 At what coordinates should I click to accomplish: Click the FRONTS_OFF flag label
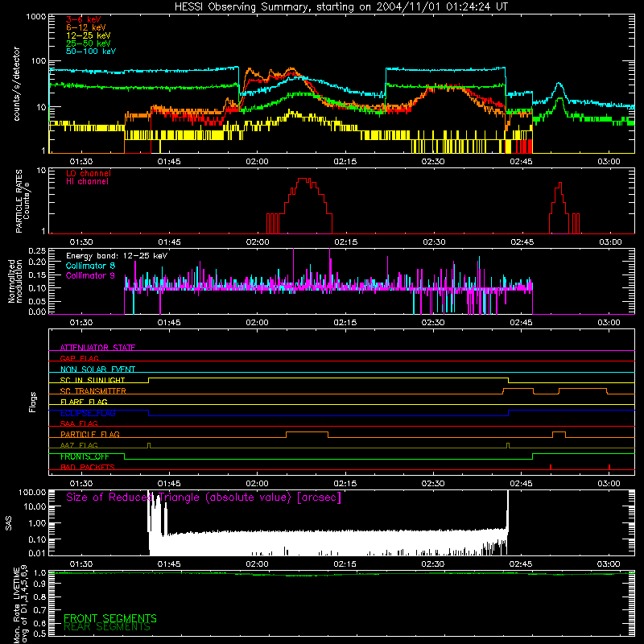tap(85, 456)
